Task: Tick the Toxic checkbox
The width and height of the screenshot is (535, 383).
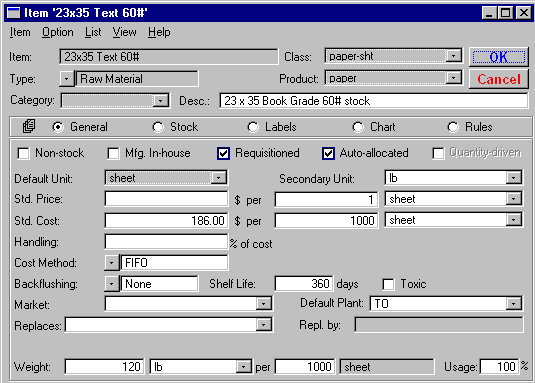Action: 388,284
